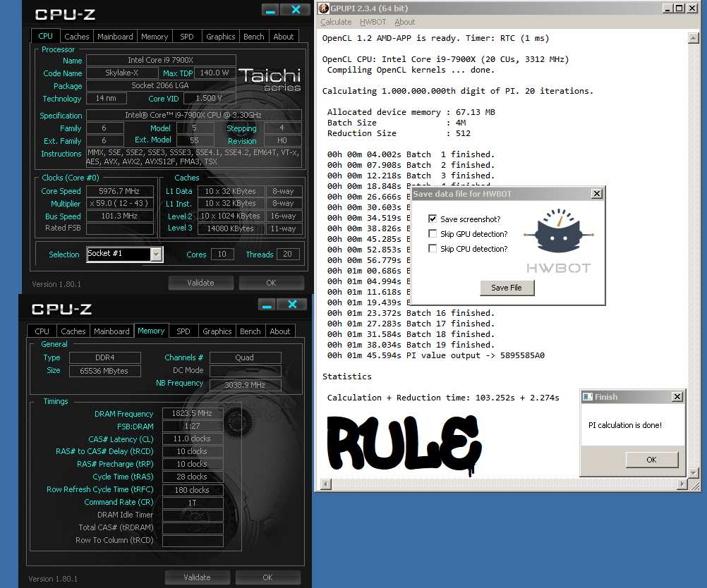The height and width of the screenshot is (588, 707).
Task: Open the HWBOT menu in GPUPI
Action: (x=373, y=22)
